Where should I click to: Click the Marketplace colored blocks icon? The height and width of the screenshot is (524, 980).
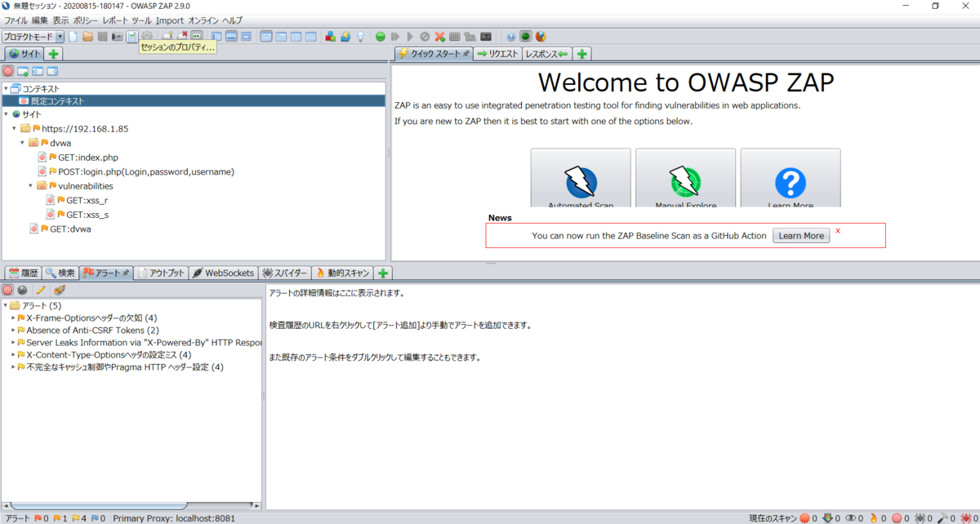click(x=330, y=37)
